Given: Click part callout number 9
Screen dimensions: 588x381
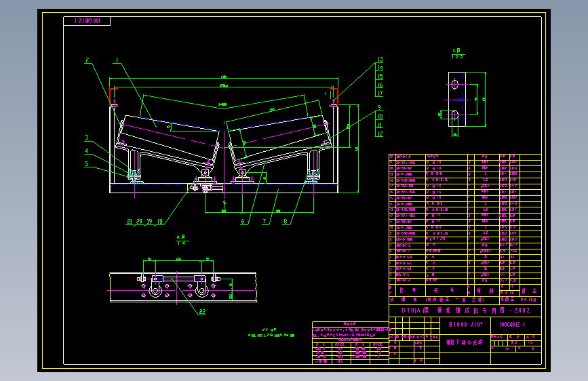Looking at the screenshot, I should [380, 108].
